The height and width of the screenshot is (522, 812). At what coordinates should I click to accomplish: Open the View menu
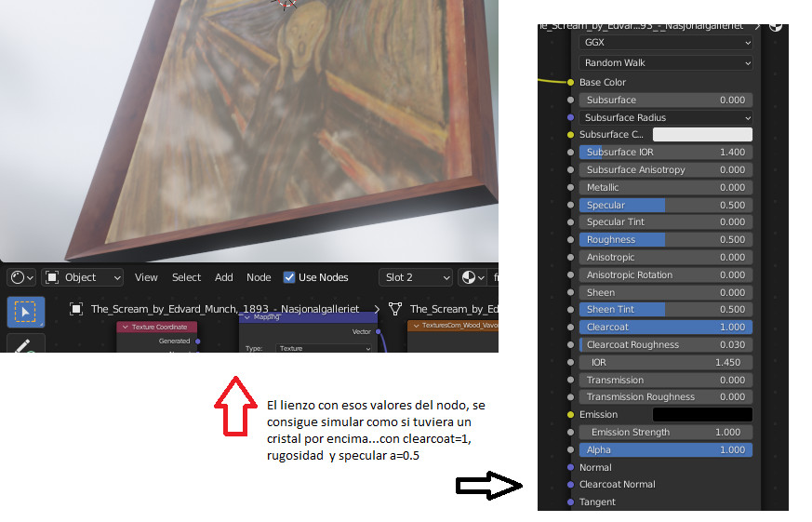pyautogui.click(x=146, y=277)
